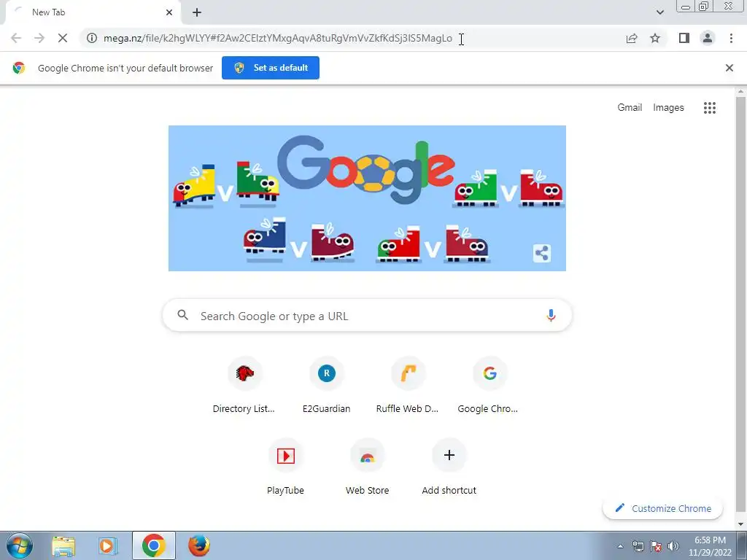Open the Directory List shortcut
This screenshot has height=560, width=747.
244,386
